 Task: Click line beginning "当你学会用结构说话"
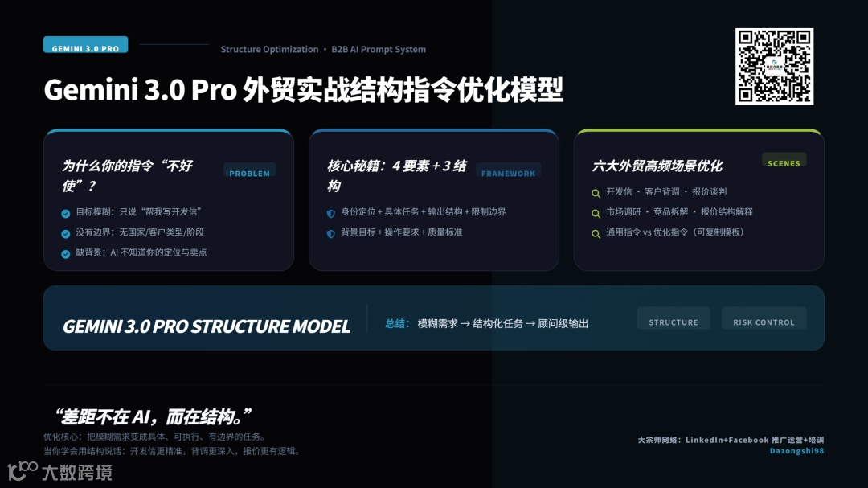pyautogui.click(x=173, y=451)
